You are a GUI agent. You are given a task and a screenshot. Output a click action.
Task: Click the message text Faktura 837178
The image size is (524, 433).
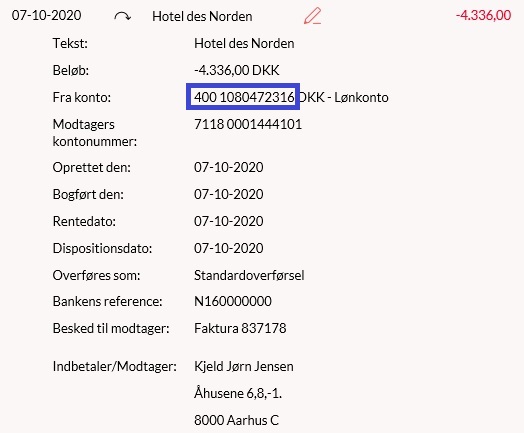(240, 328)
